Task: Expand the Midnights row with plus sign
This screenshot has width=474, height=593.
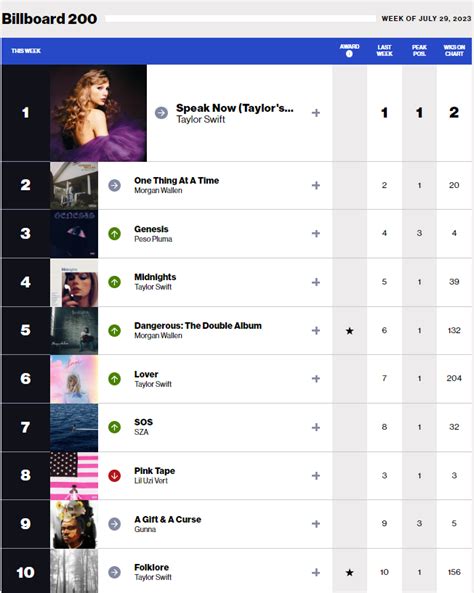Action: [316, 282]
